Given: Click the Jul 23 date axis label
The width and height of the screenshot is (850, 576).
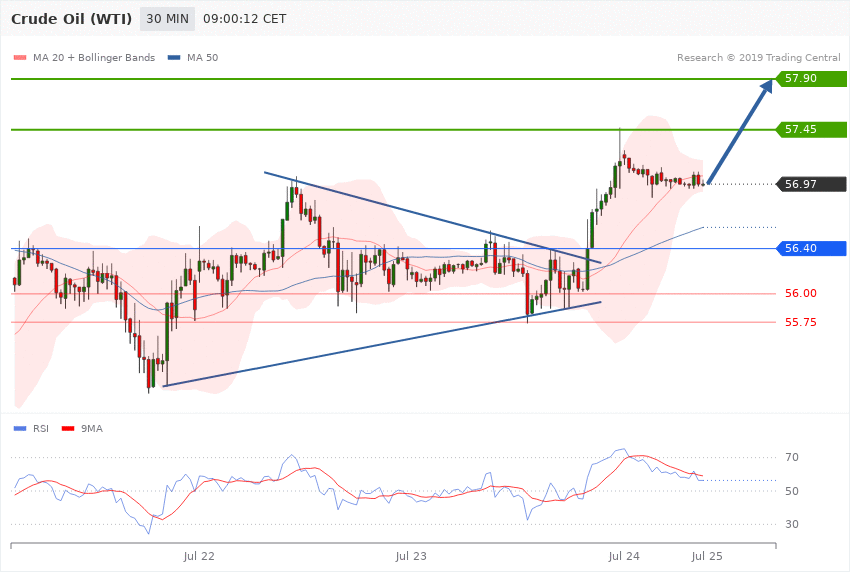Looking at the screenshot, I should point(411,556).
